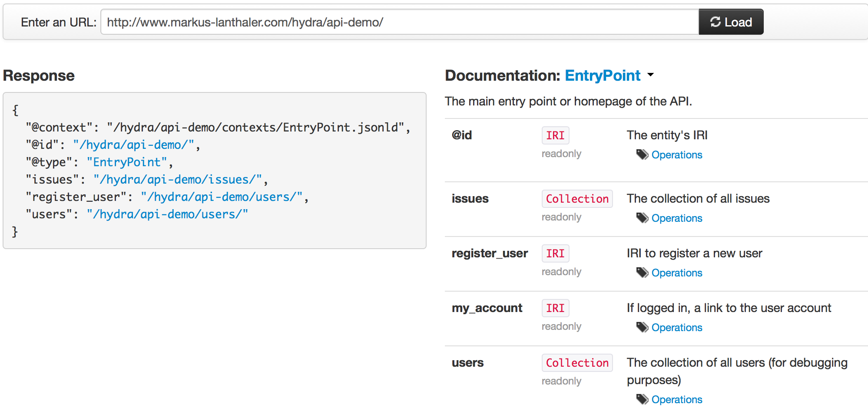Click inside the Enter an URL field
The image size is (868, 414).
pos(400,22)
